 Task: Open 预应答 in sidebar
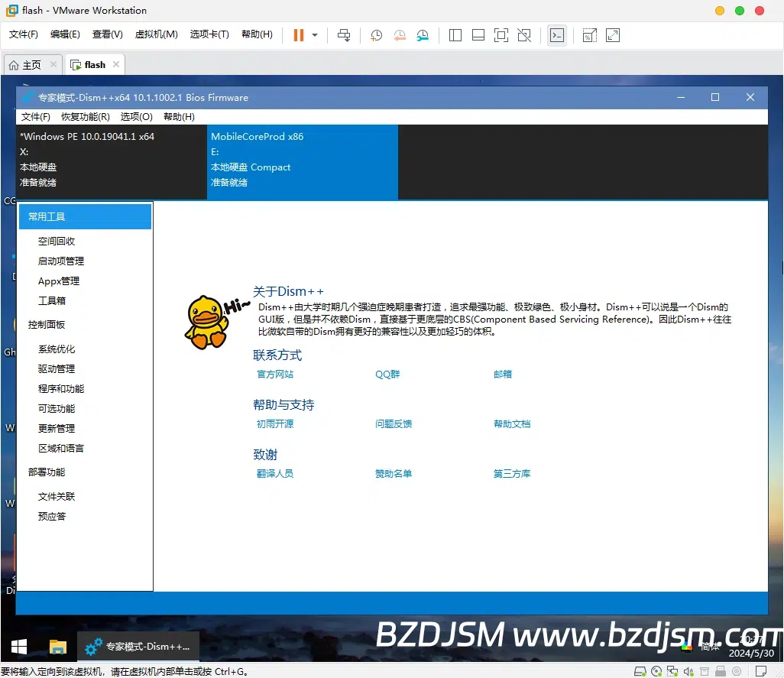(52, 517)
